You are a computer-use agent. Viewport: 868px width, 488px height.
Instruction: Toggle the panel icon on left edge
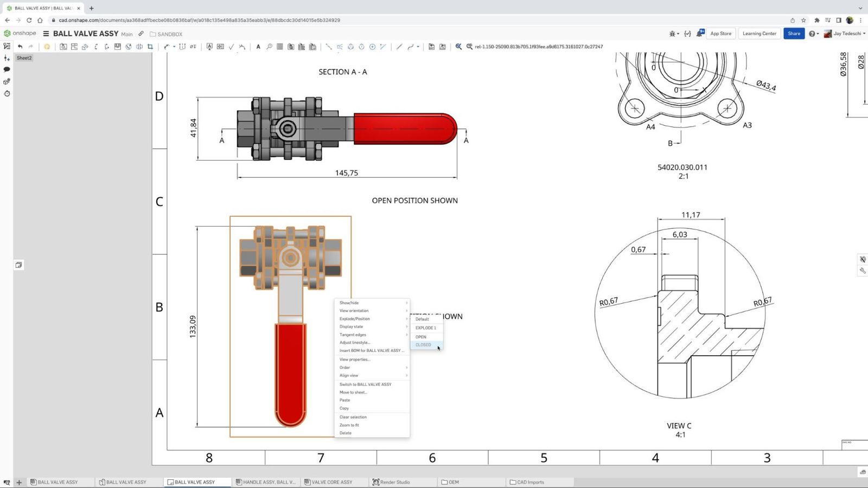pos(18,265)
